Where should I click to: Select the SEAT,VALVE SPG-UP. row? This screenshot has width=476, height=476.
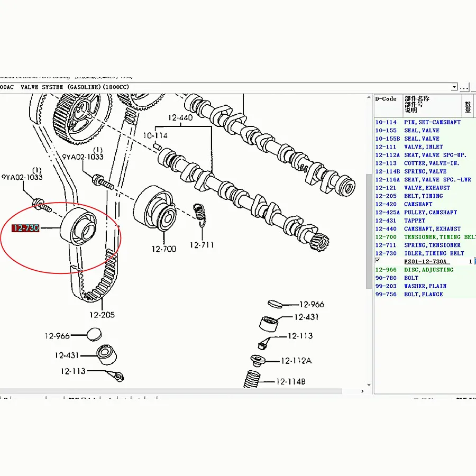tap(425, 155)
